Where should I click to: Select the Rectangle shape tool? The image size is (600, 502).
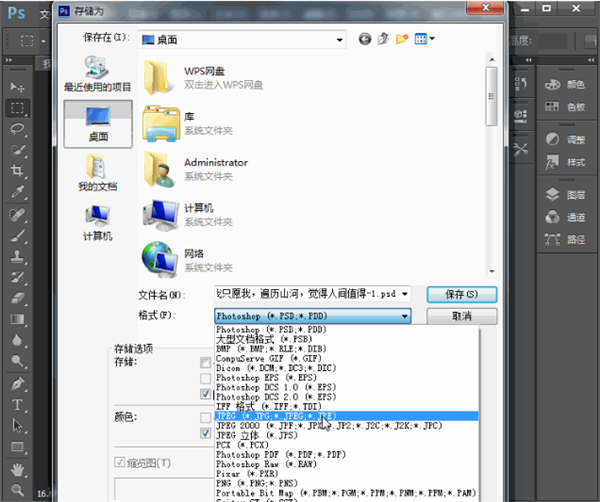tap(17, 447)
